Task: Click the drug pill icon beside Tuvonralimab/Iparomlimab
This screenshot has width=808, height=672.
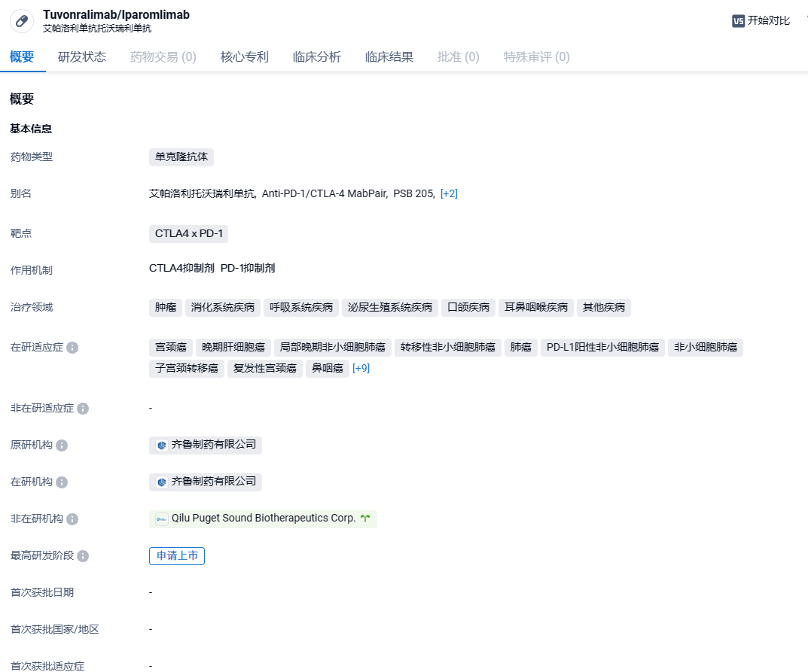Action: point(22,21)
